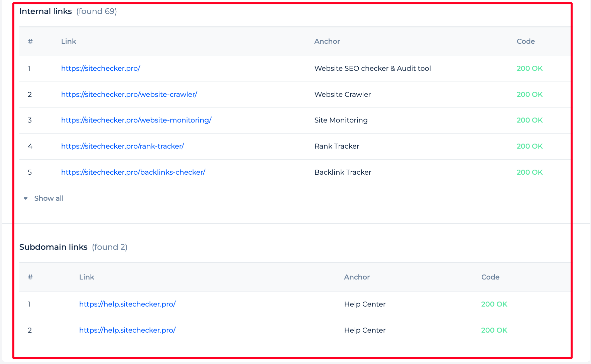Click the Internal links section heading
591x364 pixels.
pyautogui.click(x=45, y=11)
